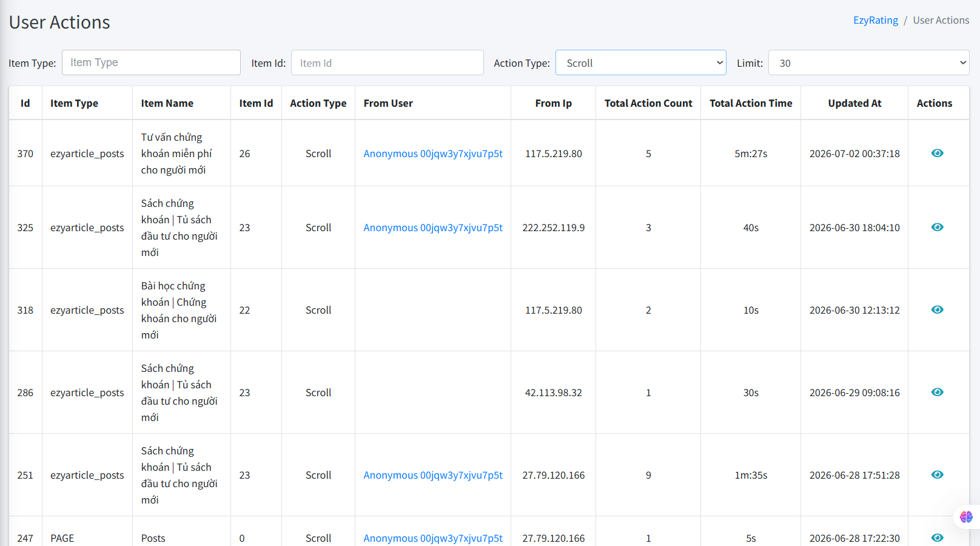Click IP address 222.252.119.9
980x546 pixels.
pos(553,227)
